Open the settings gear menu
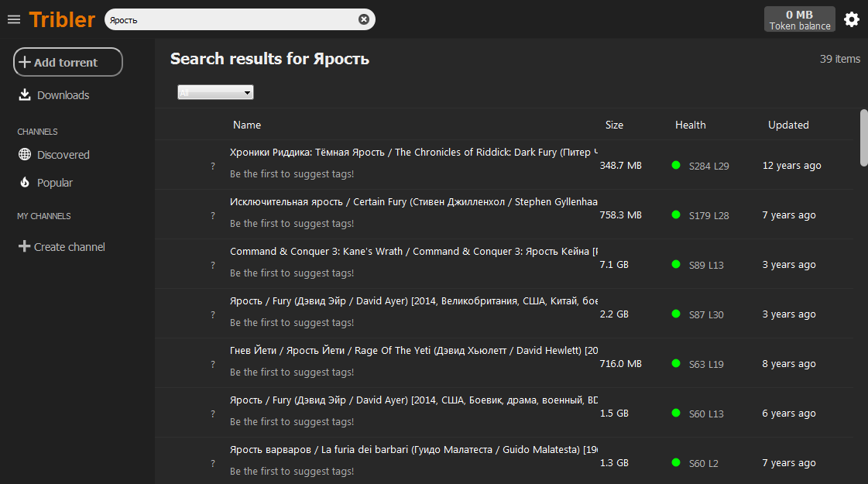Screen dimensions: 868x484 tap(852, 20)
